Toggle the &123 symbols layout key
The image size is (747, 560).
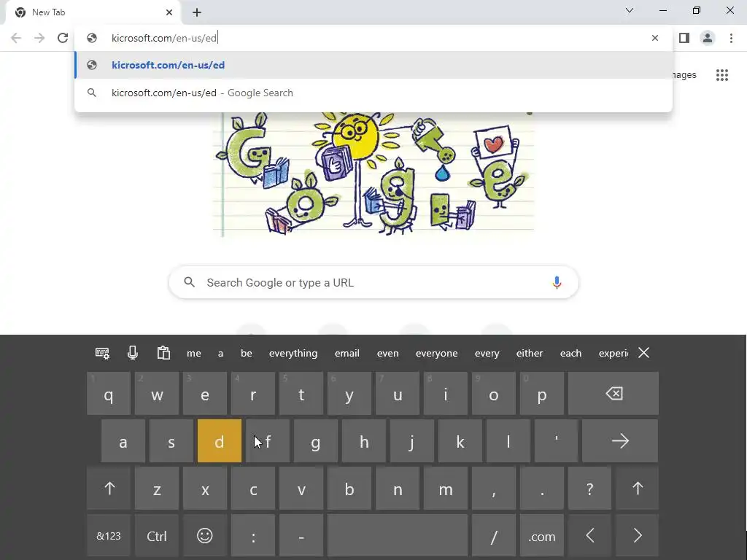(109, 536)
